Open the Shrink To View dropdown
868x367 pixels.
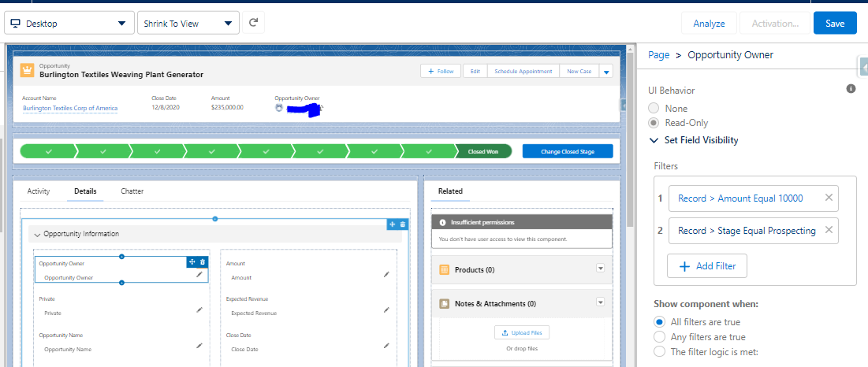tap(188, 24)
